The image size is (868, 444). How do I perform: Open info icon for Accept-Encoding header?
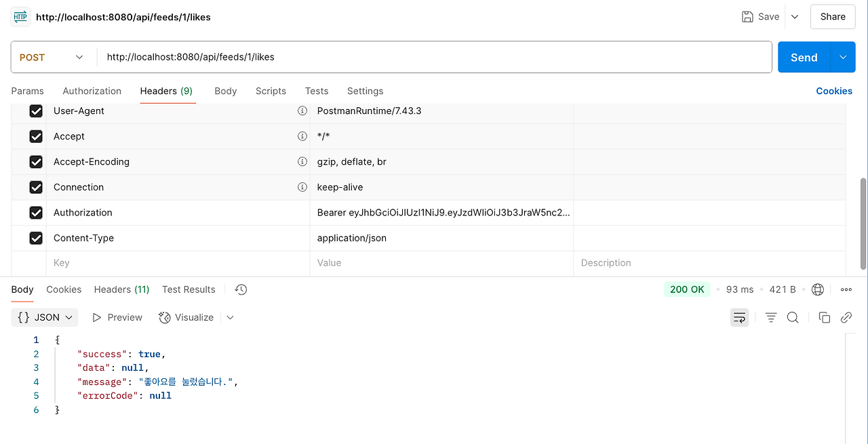[302, 161]
